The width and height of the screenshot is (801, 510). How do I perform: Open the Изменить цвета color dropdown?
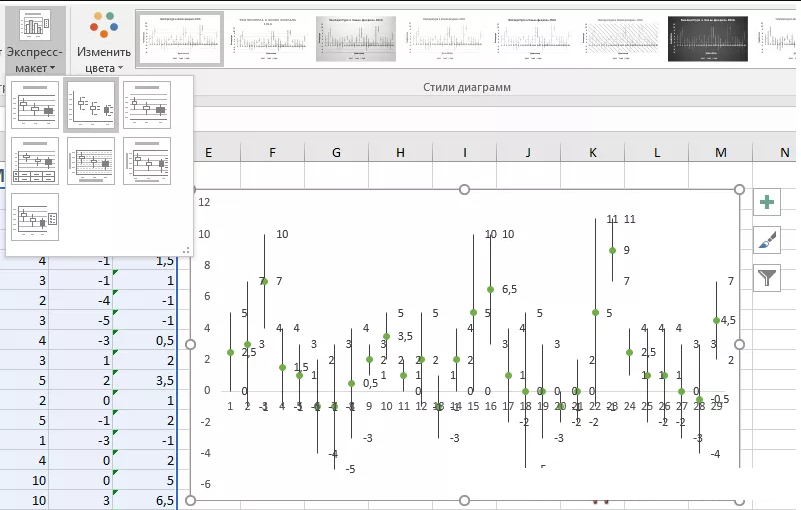pyautogui.click(x=103, y=40)
